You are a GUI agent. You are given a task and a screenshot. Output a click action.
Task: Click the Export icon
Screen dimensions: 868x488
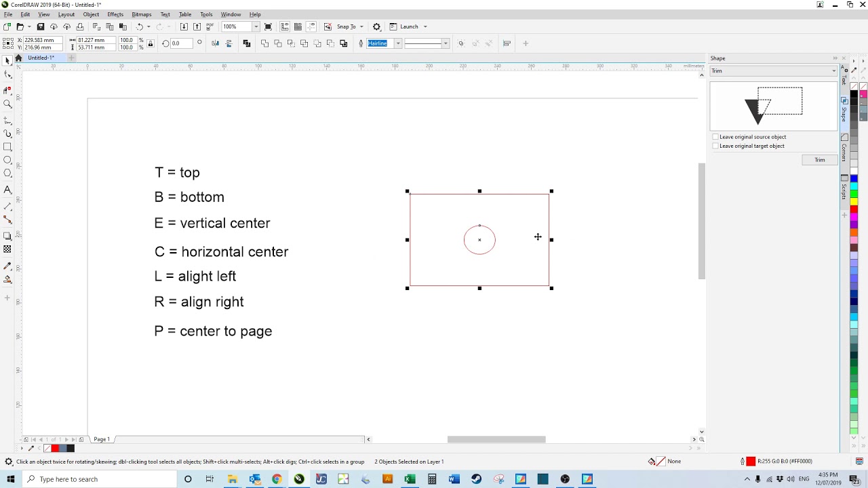click(197, 26)
